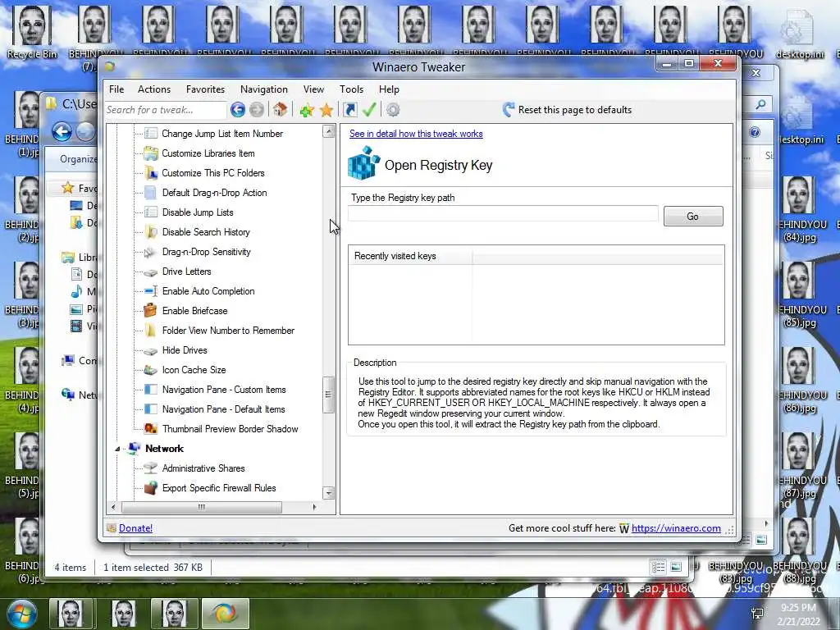Click the green checkmark apply icon
Viewport: 840px width, 630px height.
[x=369, y=110]
